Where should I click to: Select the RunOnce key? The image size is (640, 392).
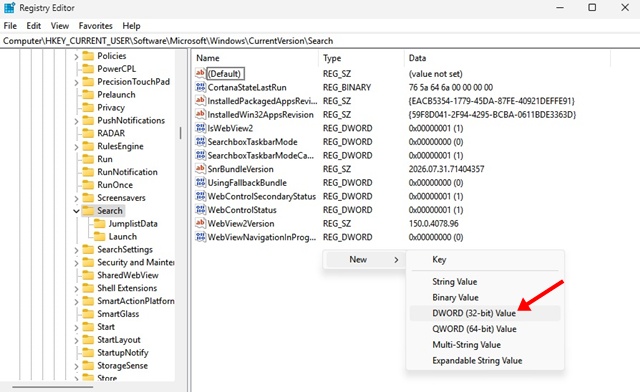click(x=115, y=185)
